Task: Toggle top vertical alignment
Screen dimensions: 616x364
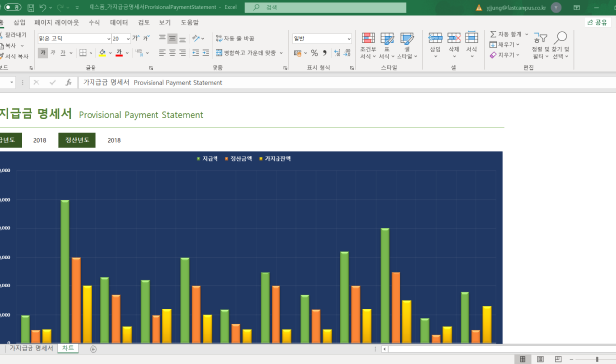Action: (162, 38)
